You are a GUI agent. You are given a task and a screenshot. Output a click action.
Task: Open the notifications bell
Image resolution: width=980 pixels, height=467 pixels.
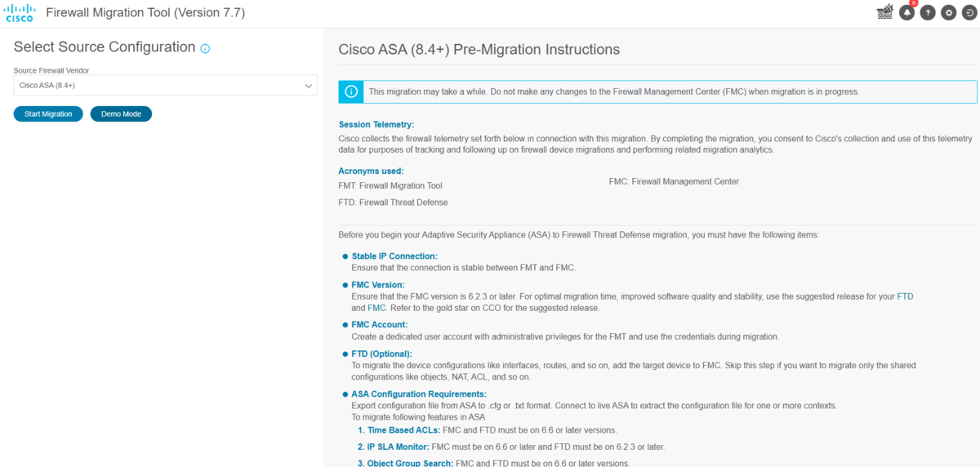click(906, 12)
